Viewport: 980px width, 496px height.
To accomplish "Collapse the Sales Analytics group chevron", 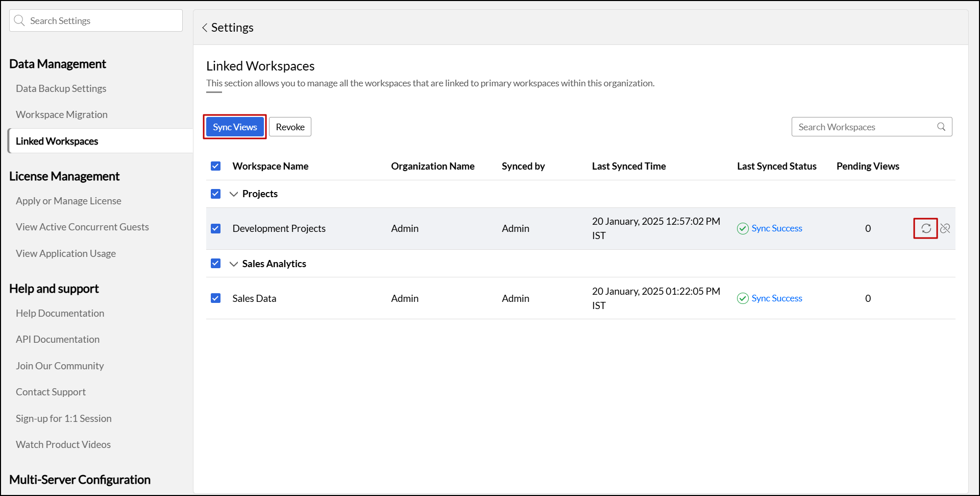I will [234, 264].
